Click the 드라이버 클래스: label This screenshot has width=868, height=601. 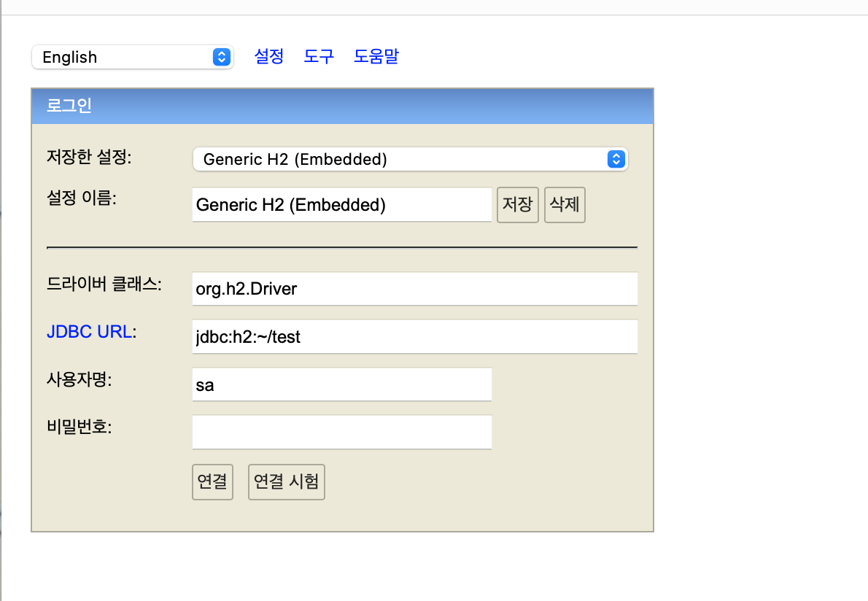104,284
